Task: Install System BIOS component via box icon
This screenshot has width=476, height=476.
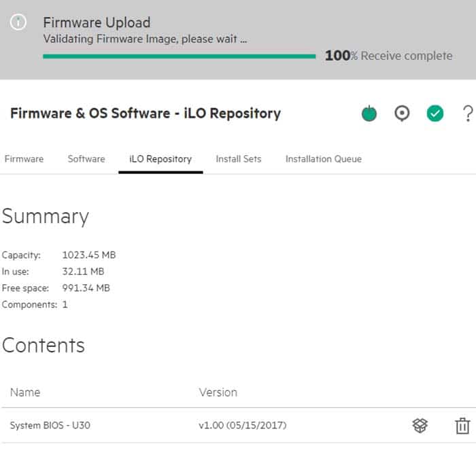Action: pos(420,426)
